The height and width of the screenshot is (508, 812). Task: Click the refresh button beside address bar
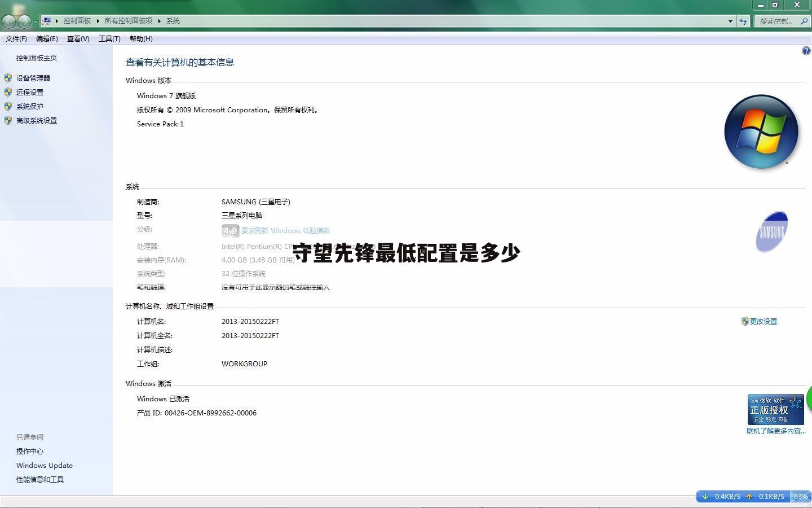(x=743, y=21)
